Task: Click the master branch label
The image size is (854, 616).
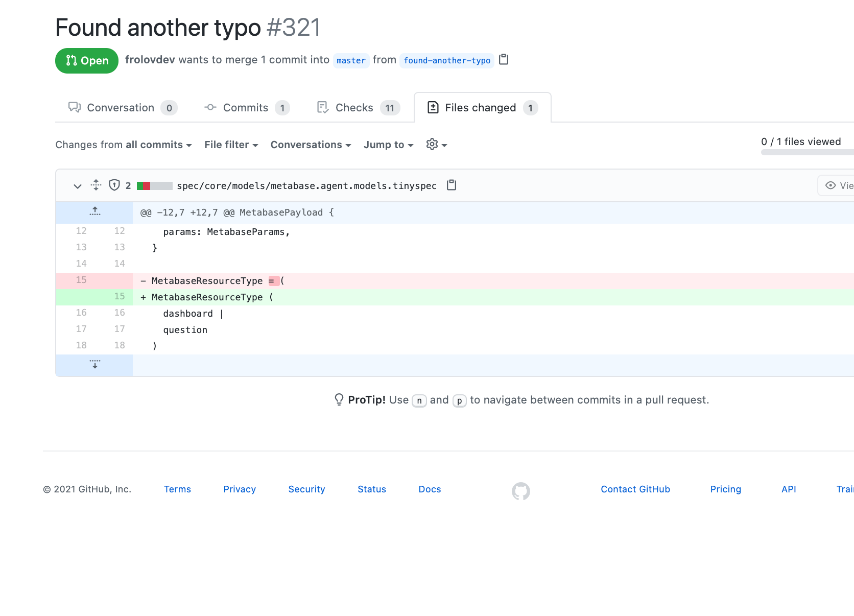Action: coord(351,60)
